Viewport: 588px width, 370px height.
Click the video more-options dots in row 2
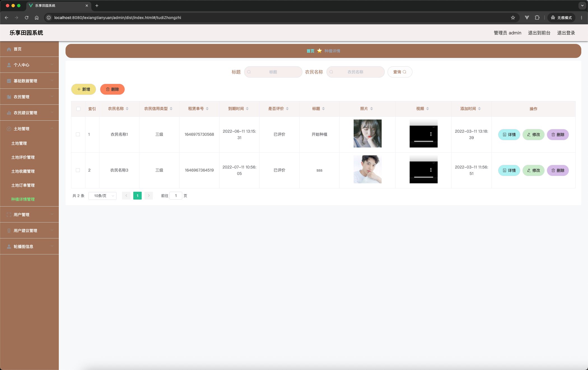click(431, 170)
